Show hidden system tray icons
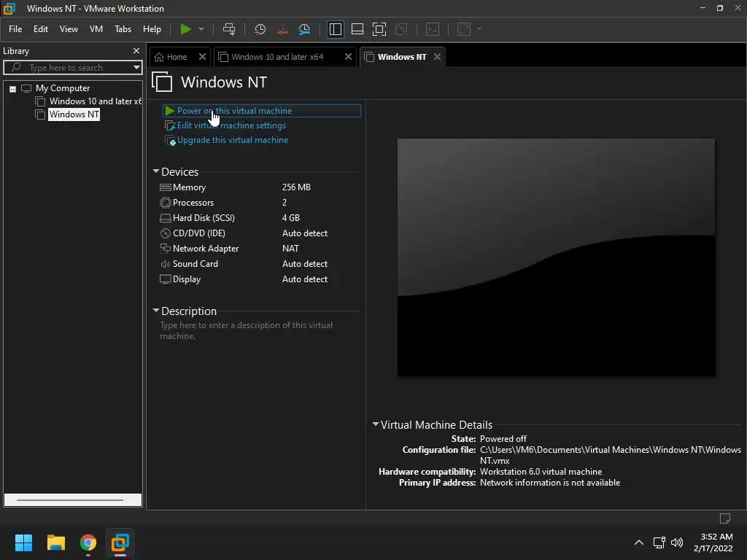The image size is (747, 560). (x=639, y=542)
